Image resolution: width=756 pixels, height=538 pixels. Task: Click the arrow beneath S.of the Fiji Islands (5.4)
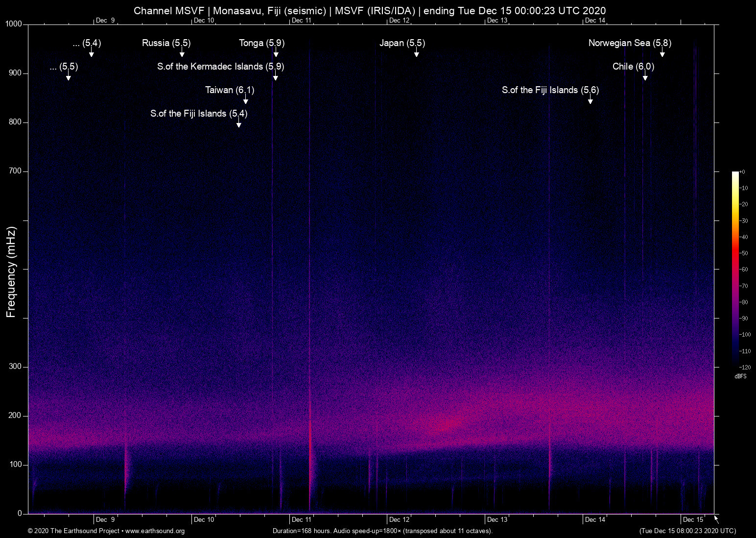coord(239,124)
